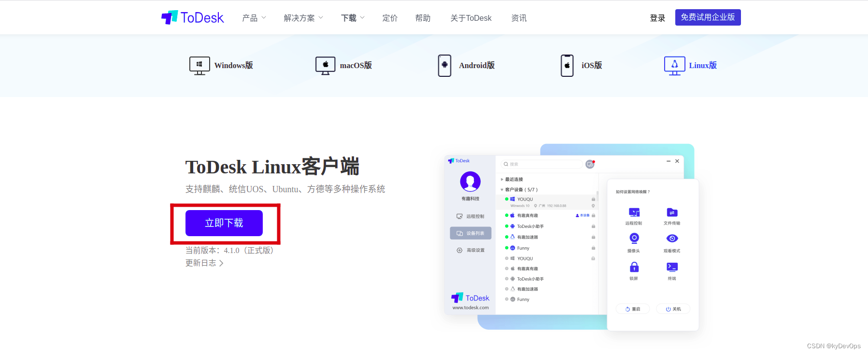Screen dimensions: 868x354
Task: Open the 下载 dropdown in the navigation
Action: pos(353,18)
